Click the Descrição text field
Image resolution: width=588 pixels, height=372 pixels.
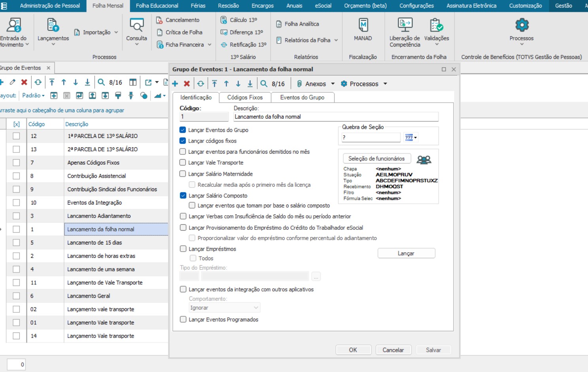tap(335, 117)
